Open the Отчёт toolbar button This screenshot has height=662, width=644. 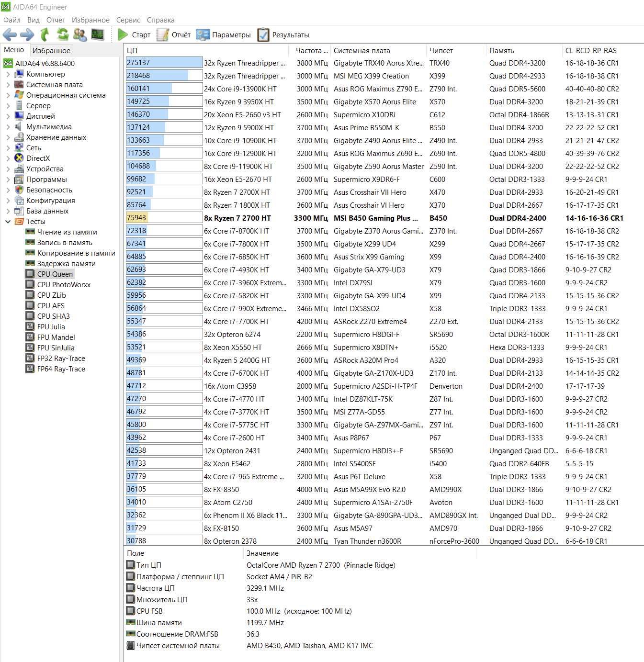173,34
